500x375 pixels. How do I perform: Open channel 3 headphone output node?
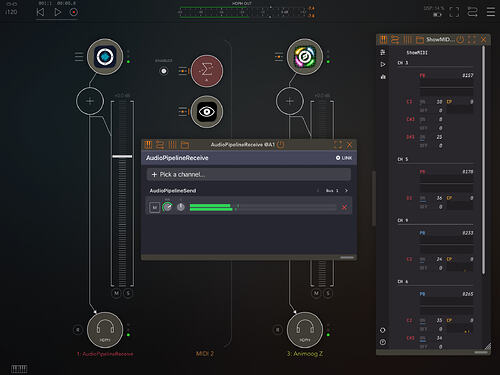(x=305, y=330)
